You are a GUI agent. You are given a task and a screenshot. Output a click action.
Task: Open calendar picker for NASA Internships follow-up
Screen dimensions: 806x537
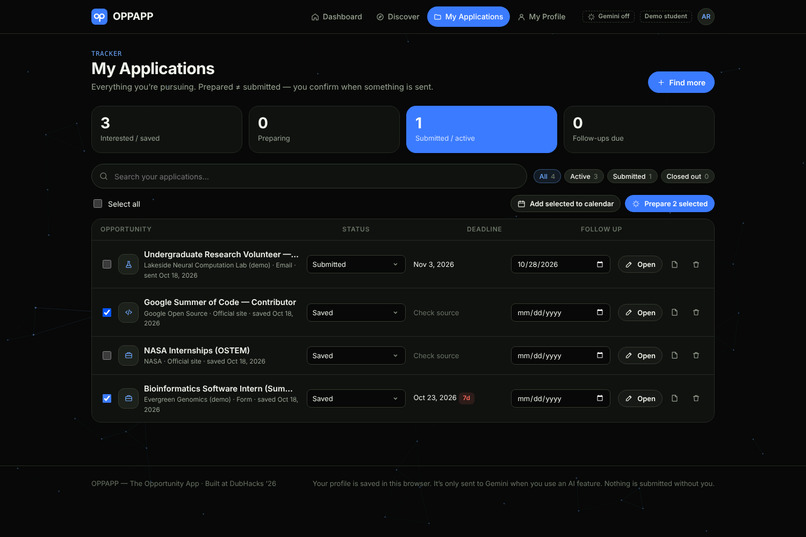coord(600,356)
